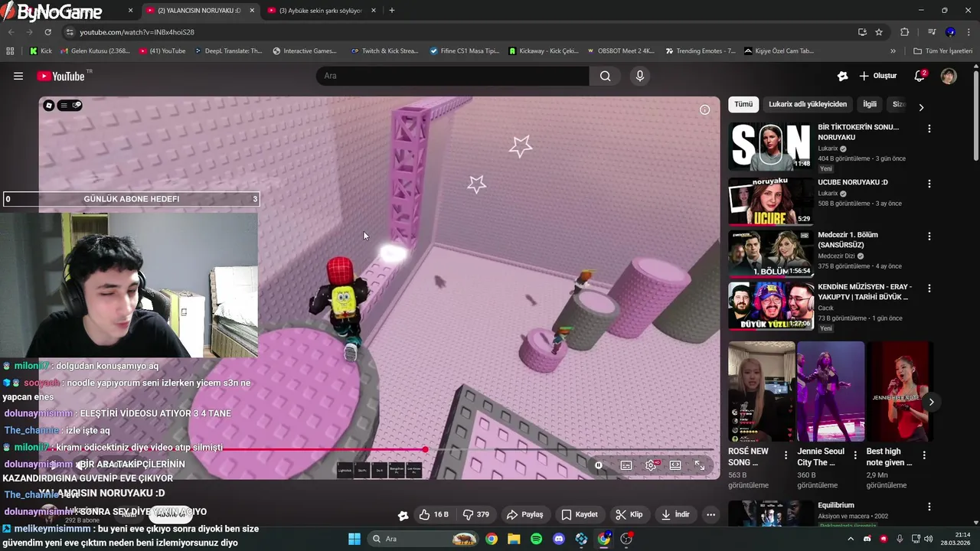Viewport: 980px width, 551px height.
Task: Open options for KENDİNE MÜZİSYEN video
Action: point(929,289)
